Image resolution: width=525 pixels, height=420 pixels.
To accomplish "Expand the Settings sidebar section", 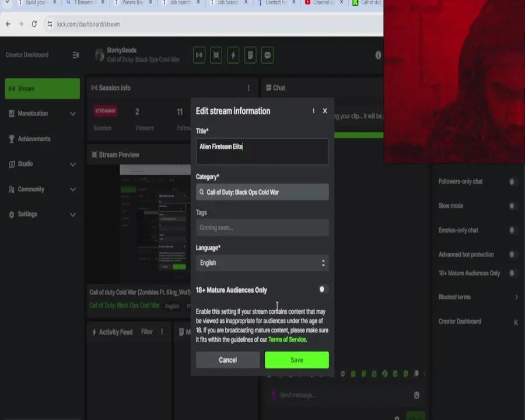I will point(73,215).
